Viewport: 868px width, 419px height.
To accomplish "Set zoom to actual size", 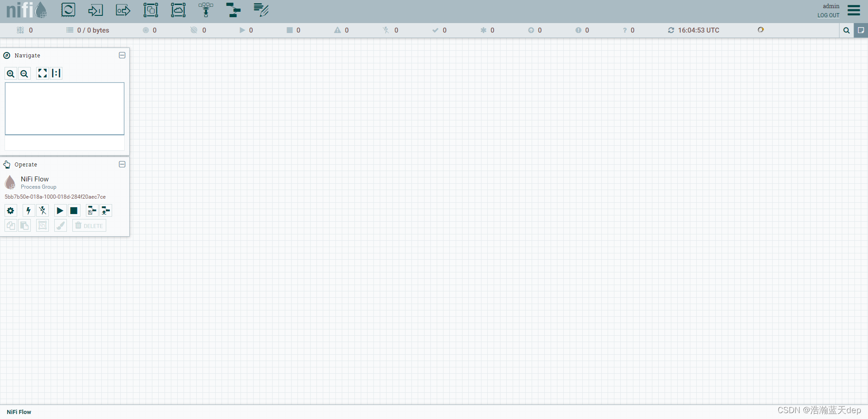I will [56, 73].
